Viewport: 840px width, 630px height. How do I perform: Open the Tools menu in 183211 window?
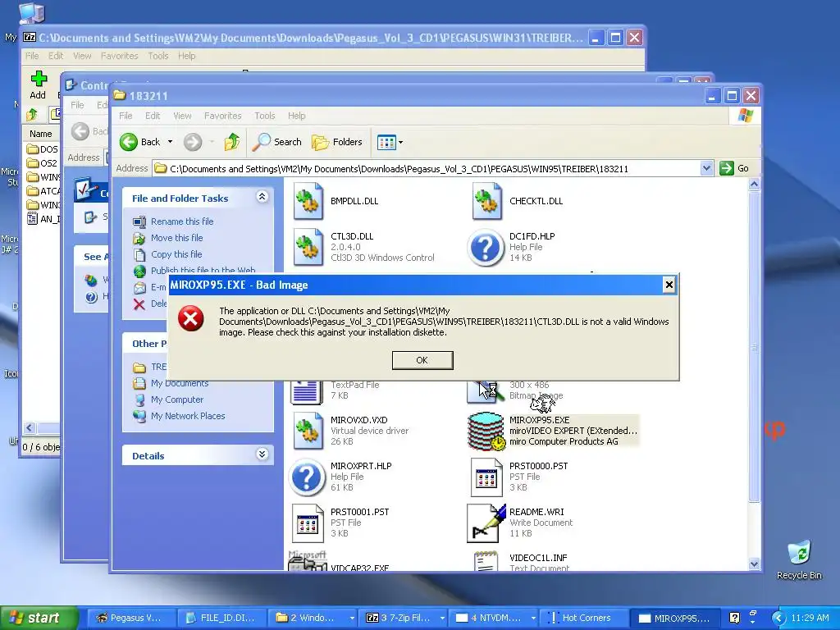pyautogui.click(x=264, y=116)
